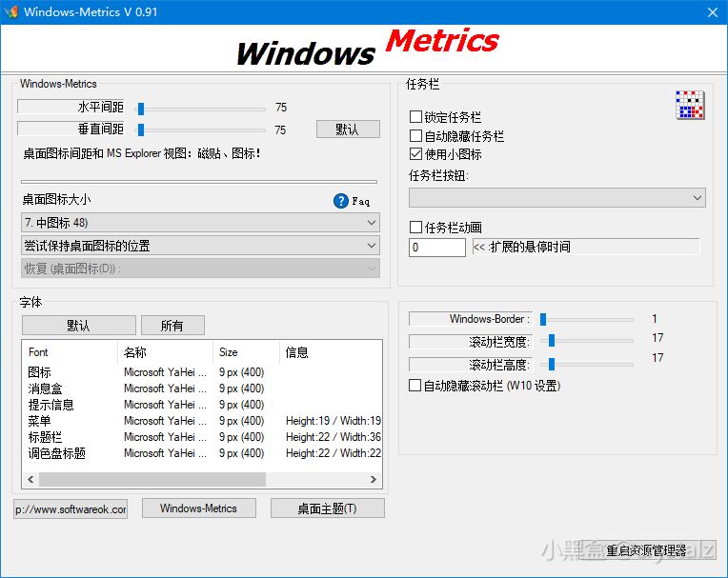
Task: Click 默认 button in 字体 section
Action: click(x=78, y=325)
